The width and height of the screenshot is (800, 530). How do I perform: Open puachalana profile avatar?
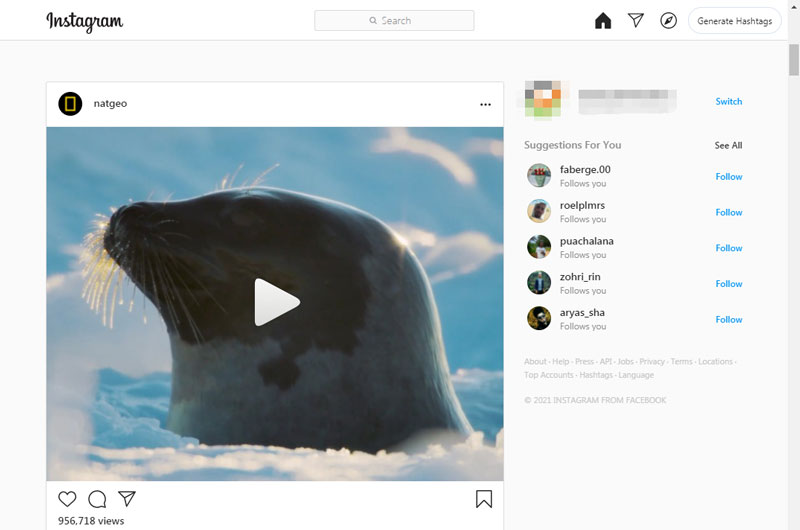[539, 247]
